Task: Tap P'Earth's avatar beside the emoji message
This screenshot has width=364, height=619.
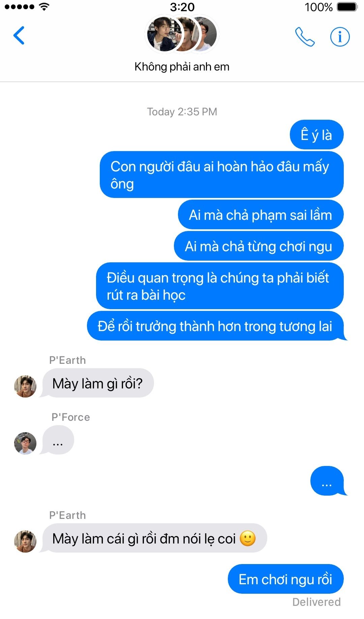Action: pyautogui.click(x=25, y=541)
